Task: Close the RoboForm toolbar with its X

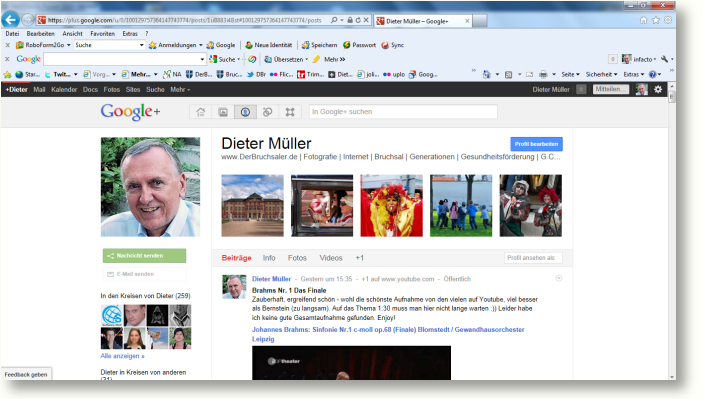Action: point(7,45)
